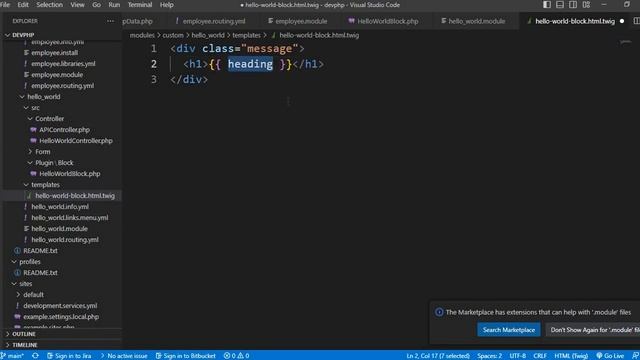Click HTML (Twig) language mode
This screenshot has height=360, width=640.
tap(571, 356)
